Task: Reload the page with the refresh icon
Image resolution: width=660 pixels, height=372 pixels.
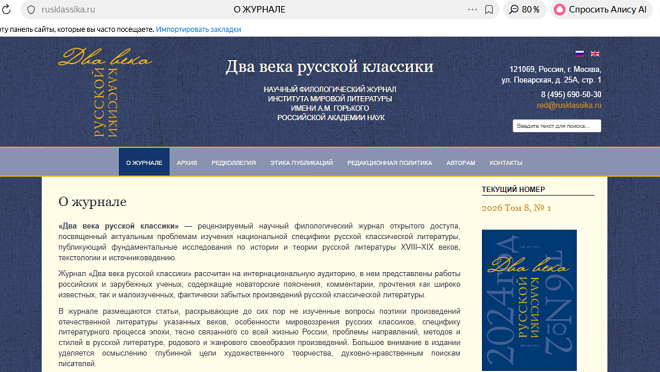Action: 6,9
